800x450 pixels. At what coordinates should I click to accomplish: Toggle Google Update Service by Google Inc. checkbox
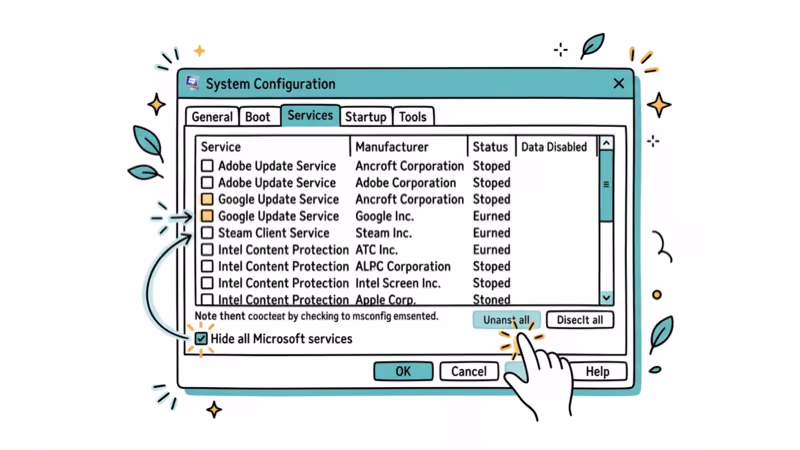tap(207, 216)
